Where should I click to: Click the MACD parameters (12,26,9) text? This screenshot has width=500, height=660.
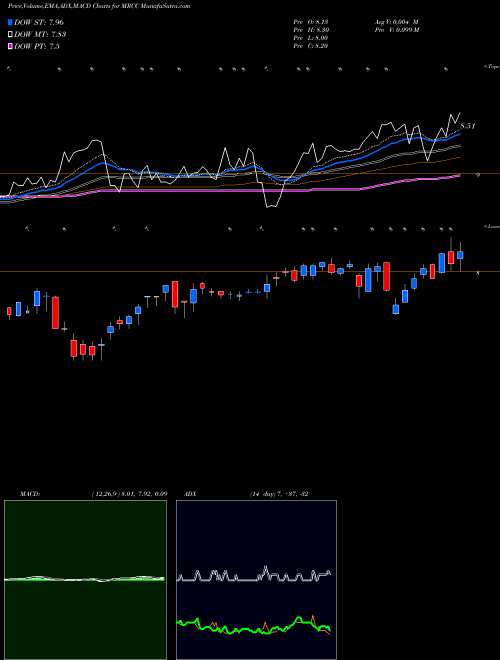click(130, 493)
